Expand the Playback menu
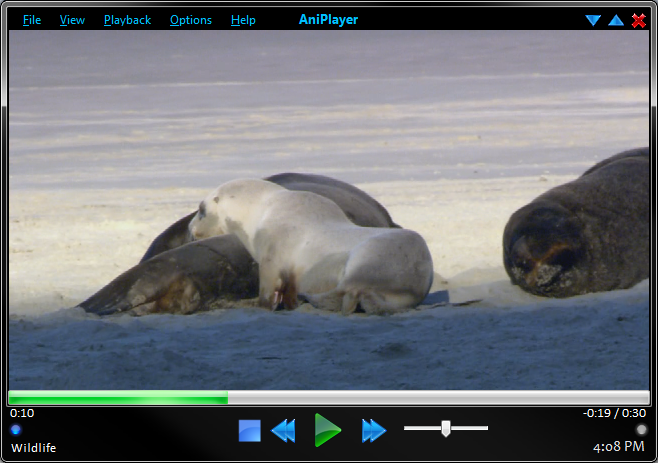660x467 pixels. click(x=127, y=20)
